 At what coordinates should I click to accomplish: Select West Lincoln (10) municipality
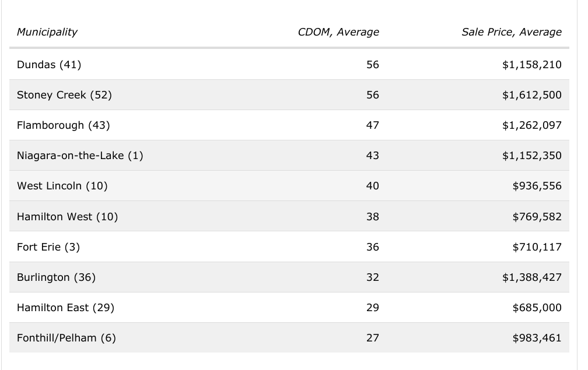click(62, 186)
